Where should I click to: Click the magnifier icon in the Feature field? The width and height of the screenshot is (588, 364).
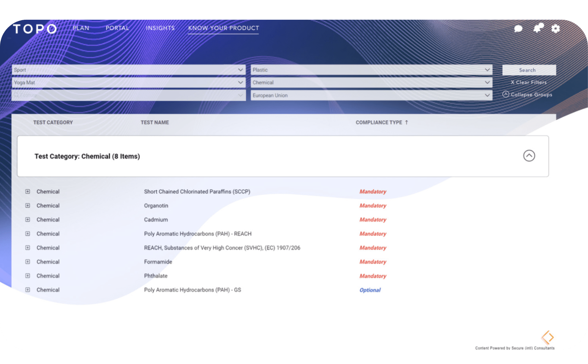coord(16,95)
